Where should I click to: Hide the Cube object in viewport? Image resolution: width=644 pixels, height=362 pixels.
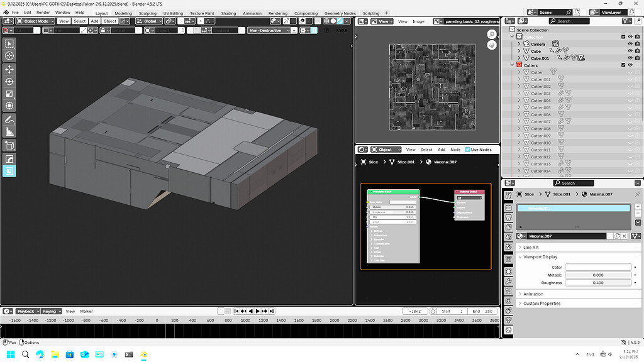[630, 51]
